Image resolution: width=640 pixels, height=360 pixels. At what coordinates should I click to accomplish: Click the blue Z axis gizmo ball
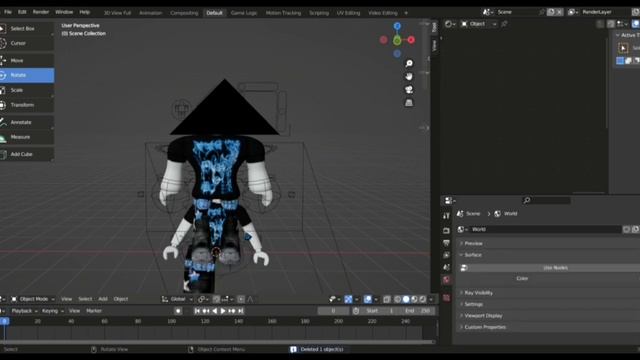click(397, 27)
